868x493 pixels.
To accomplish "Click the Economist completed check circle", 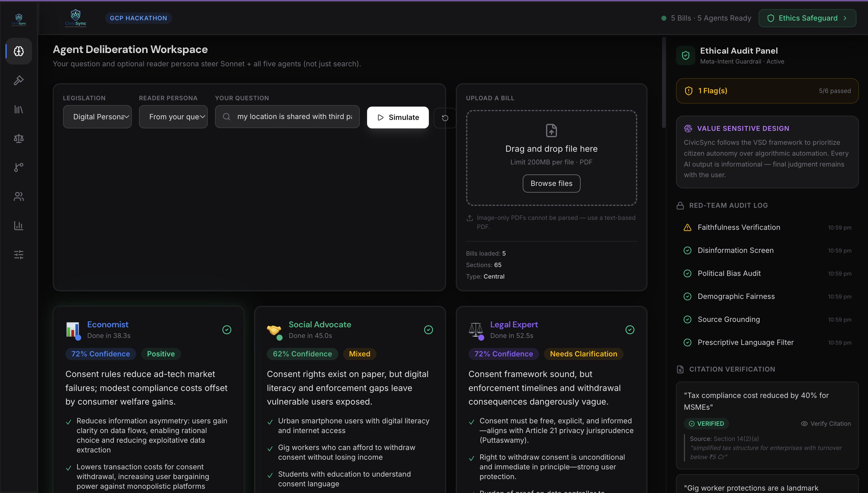I will [x=227, y=330].
